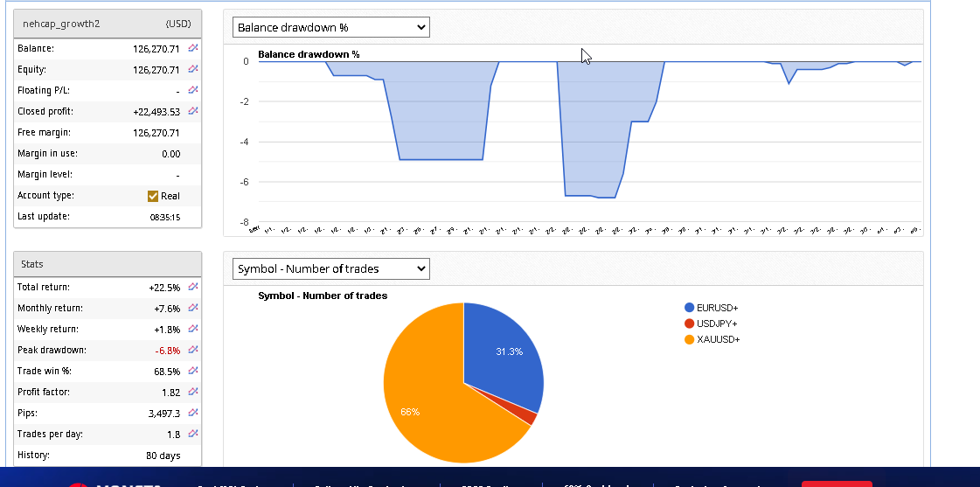Expand the Symbol - Number of trades dropdown
This screenshot has width=980, height=487.
331,268
